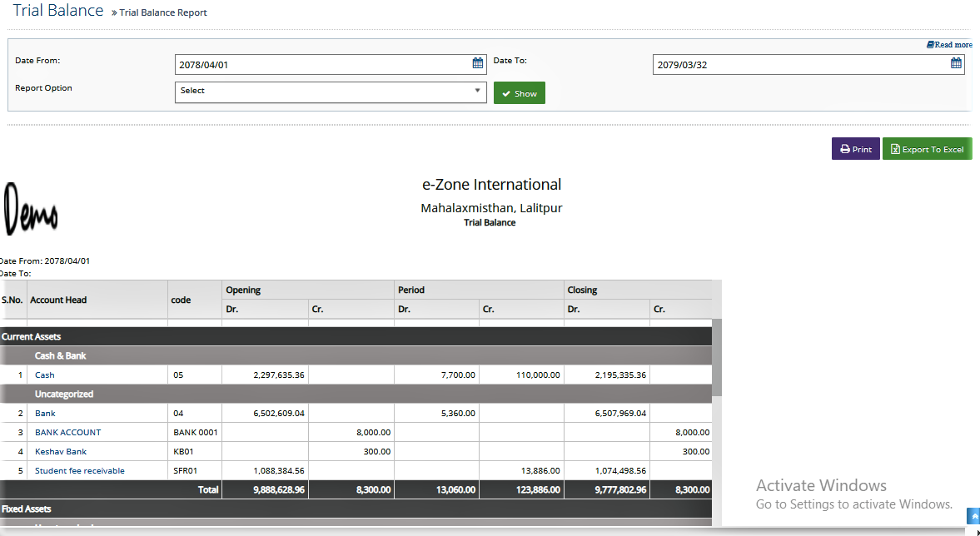Click the Report Option label
Viewport: 980px width, 536px height.
point(44,88)
